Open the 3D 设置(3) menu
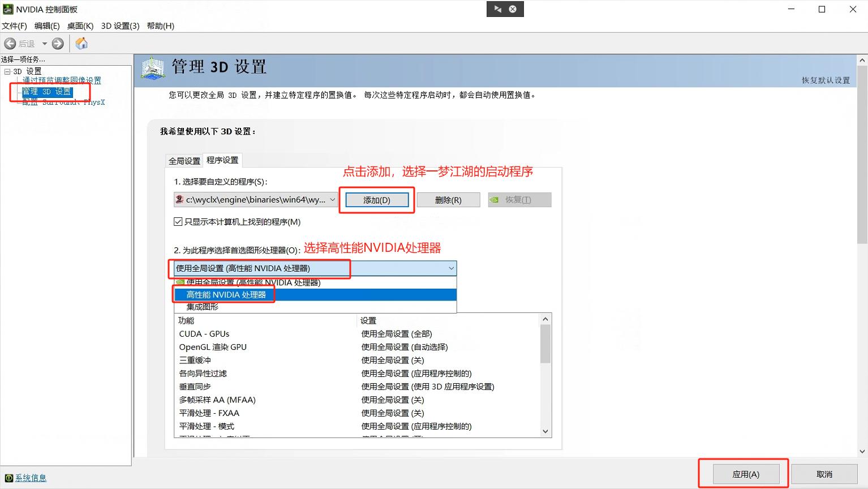868x489 pixels. [x=120, y=26]
